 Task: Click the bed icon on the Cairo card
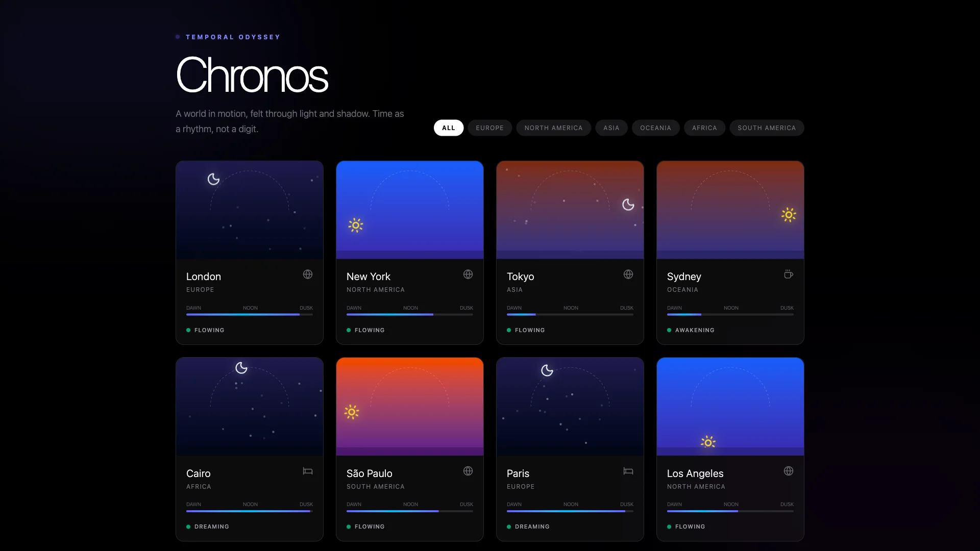308,471
